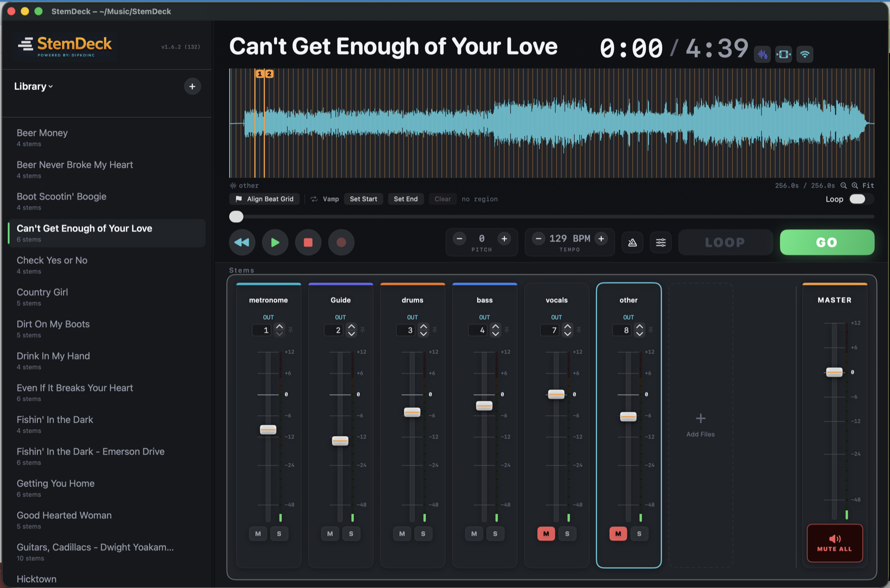
Task: Start playback with the green play button
Action: [x=275, y=242]
